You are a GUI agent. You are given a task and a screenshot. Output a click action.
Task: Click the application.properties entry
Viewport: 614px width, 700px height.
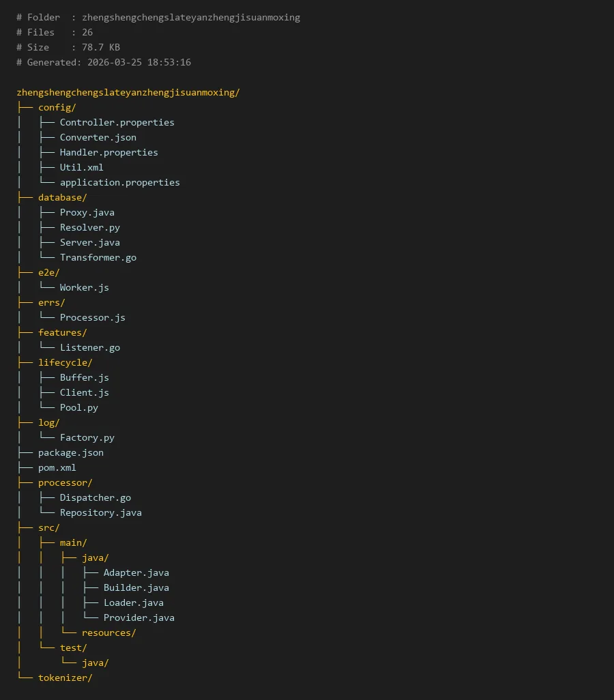point(119,182)
